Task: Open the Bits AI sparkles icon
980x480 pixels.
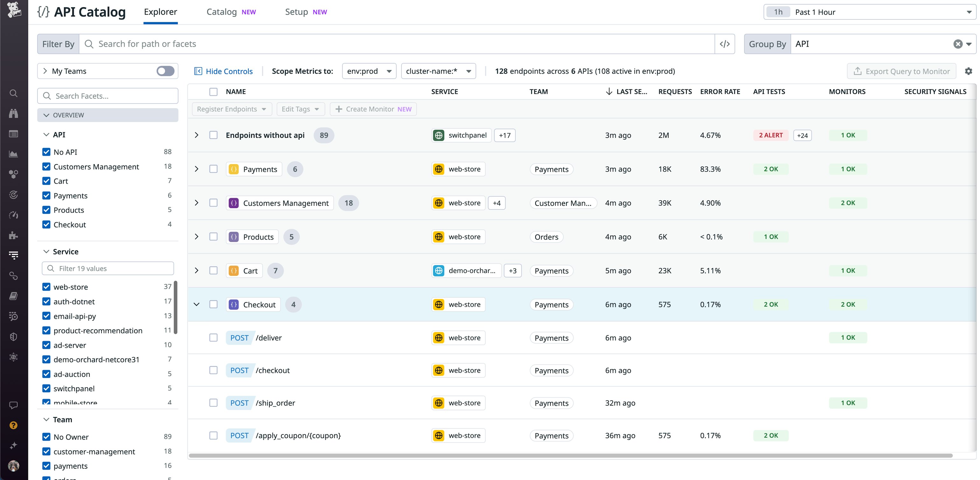Action: [x=13, y=445]
